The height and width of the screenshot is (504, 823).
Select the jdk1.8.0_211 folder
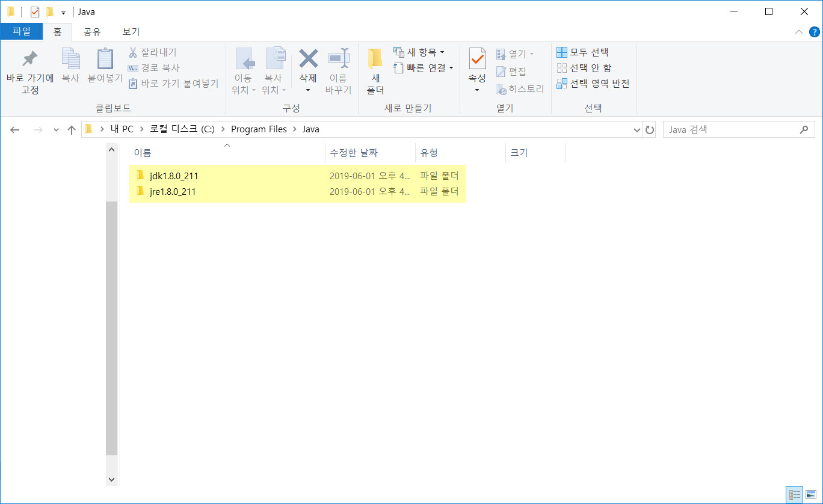tap(174, 176)
